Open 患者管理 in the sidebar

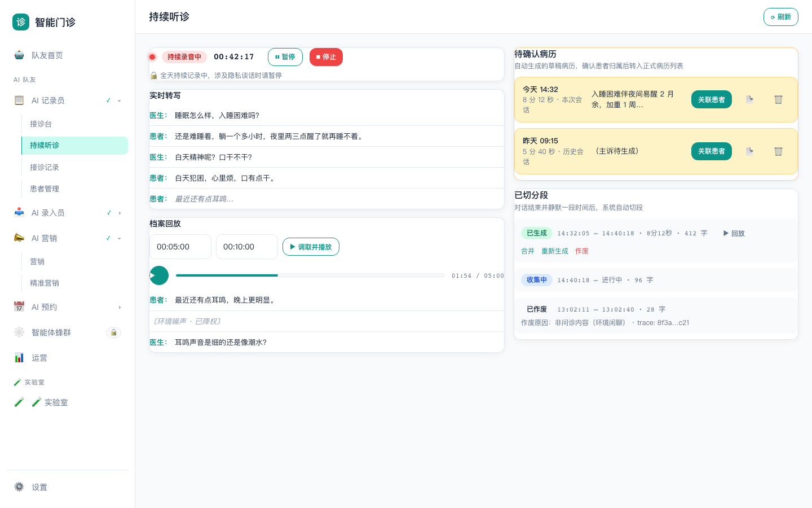click(x=74, y=189)
